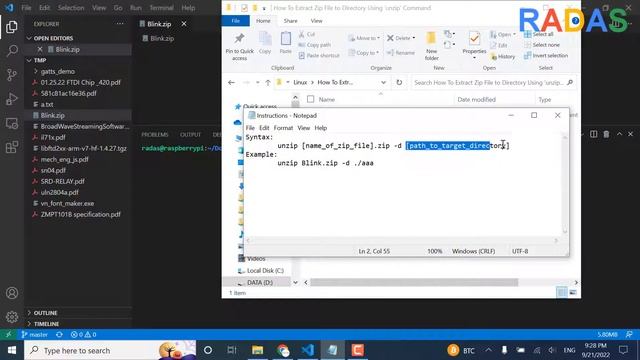Click Invert selection in the ribbon
Image resolution: width=640 pixels, height=360 pixels.
click(546, 56)
